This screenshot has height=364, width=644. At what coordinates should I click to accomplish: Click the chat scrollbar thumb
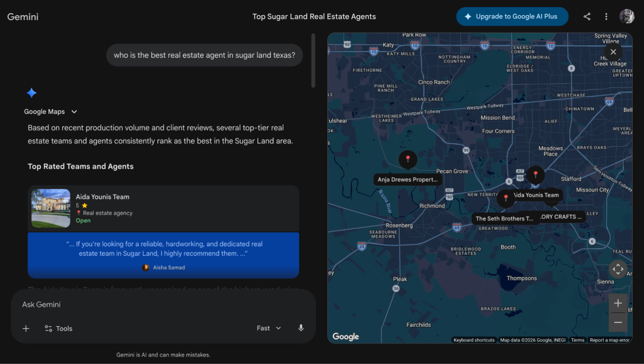[x=313, y=61]
